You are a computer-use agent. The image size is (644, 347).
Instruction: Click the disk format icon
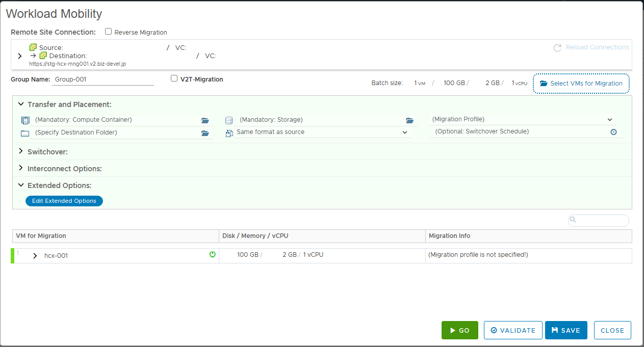(x=229, y=133)
